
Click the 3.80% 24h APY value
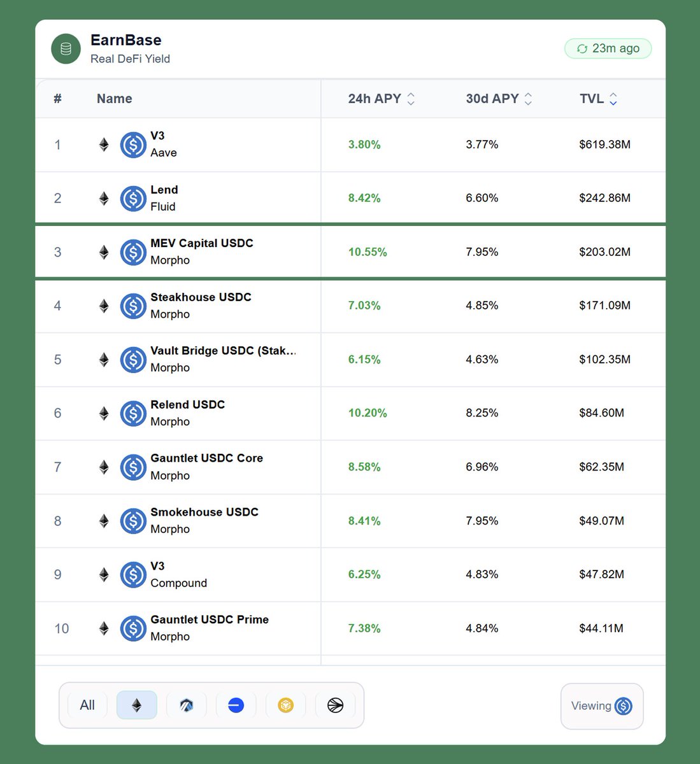click(x=364, y=145)
